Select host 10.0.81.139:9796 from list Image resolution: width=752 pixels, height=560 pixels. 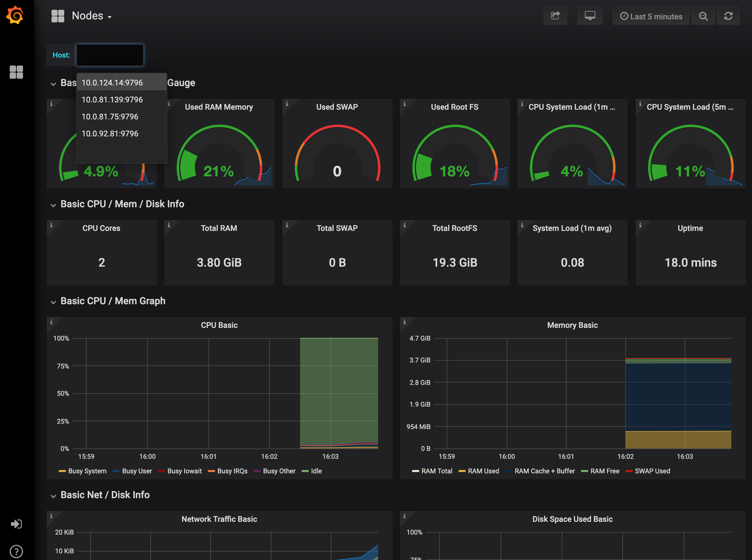click(x=112, y=100)
